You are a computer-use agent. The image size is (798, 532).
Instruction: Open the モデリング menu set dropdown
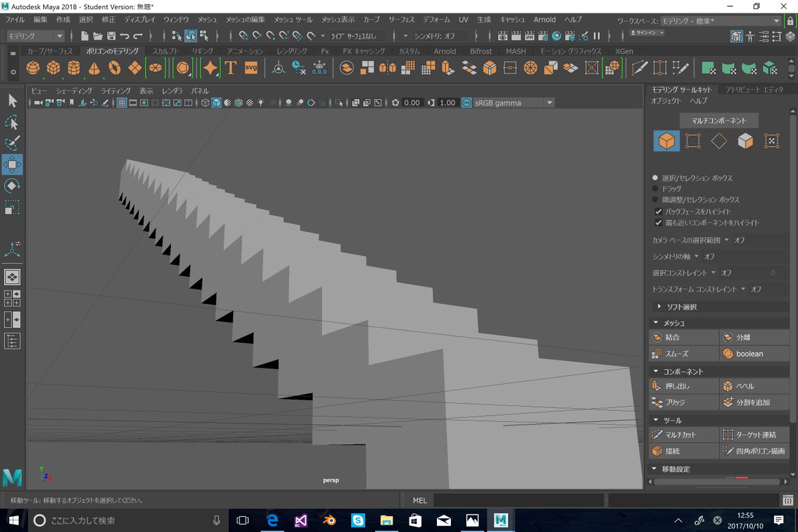pyautogui.click(x=36, y=36)
